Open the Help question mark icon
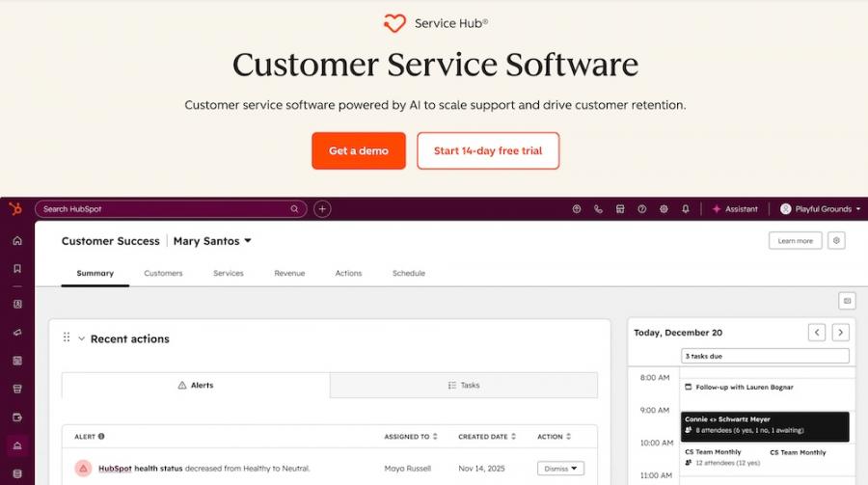 641,208
